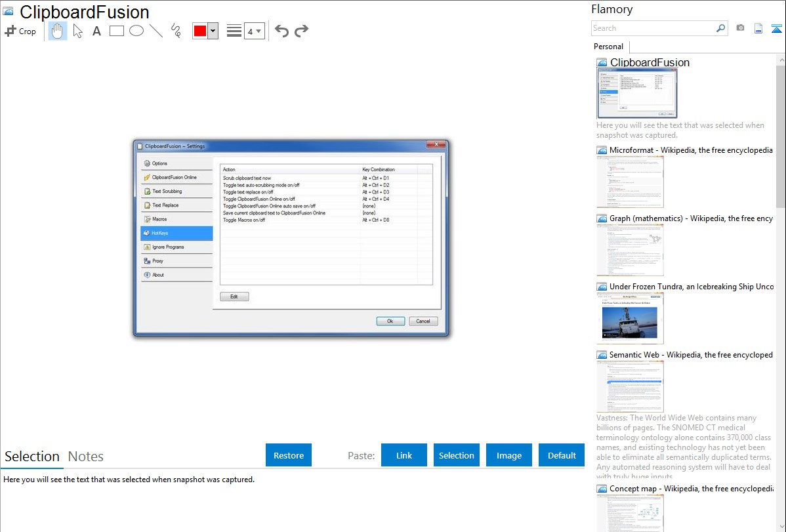786x532 pixels.
Task: Pick the ellipse shape tool
Action: (x=136, y=31)
